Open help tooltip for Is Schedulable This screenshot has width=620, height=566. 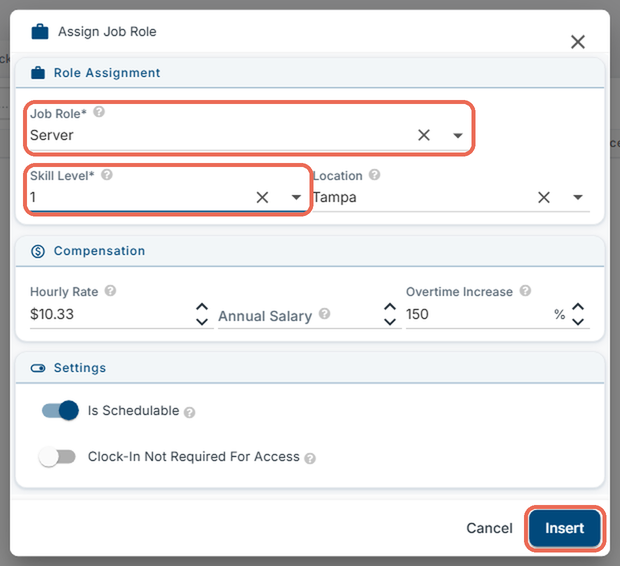click(189, 413)
